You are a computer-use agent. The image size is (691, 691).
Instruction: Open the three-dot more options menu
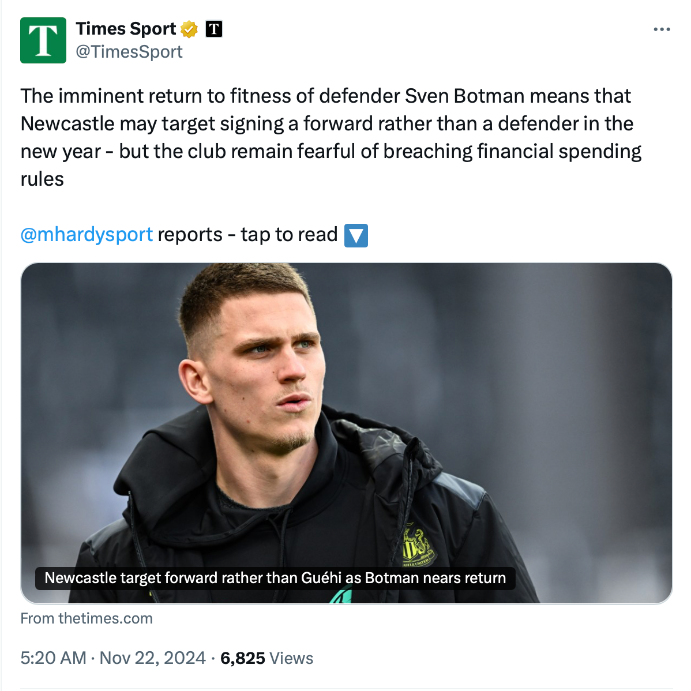661,30
